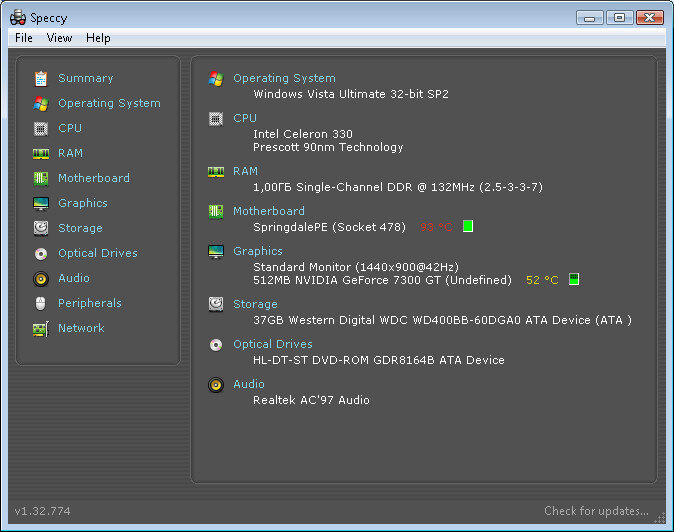Click Optical Drives heading link in summary
Image resolution: width=674 pixels, height=532 pixels.
273,344
